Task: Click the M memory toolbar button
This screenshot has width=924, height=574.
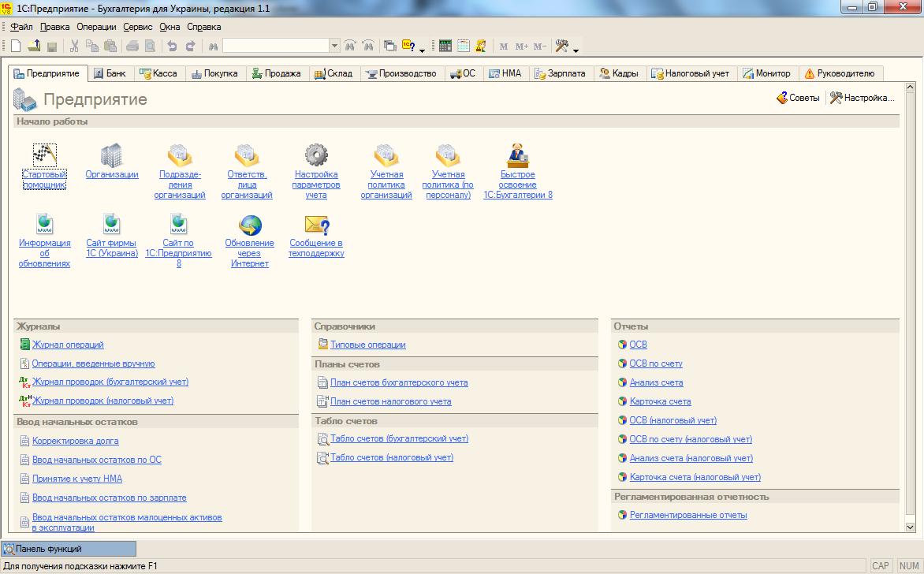Action: click(x=503, y=46)
